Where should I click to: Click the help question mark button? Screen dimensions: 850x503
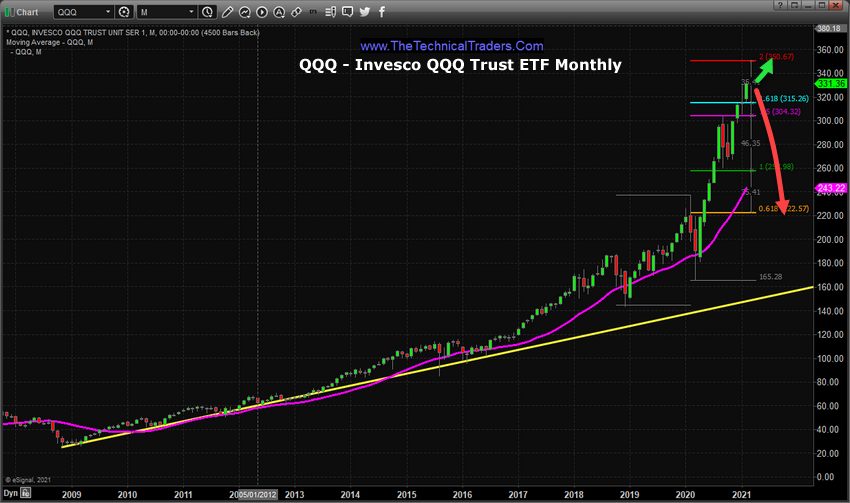click(x=780, y=5)
